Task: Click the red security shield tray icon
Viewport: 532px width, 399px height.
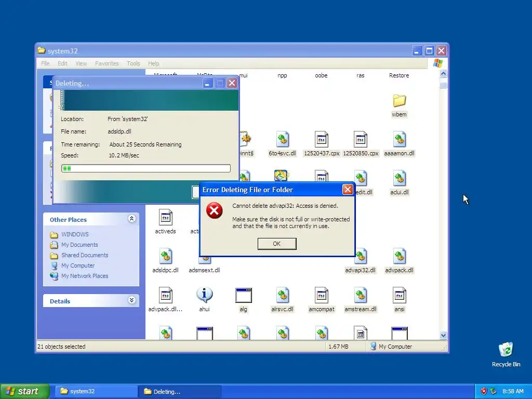Action: point(484,391)
